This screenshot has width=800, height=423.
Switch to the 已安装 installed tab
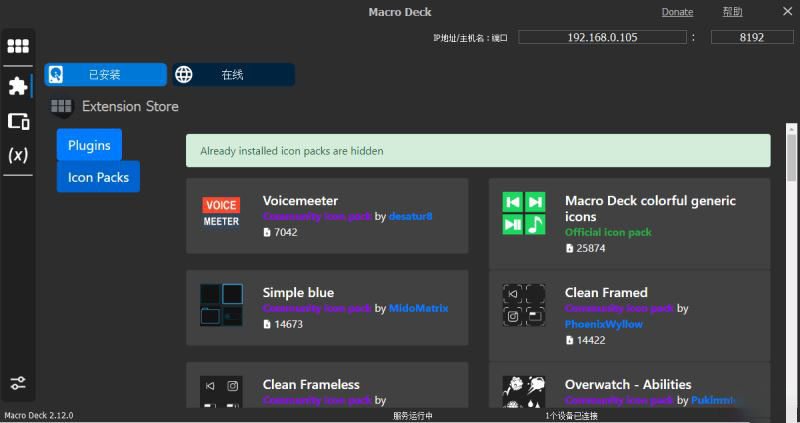105,75
